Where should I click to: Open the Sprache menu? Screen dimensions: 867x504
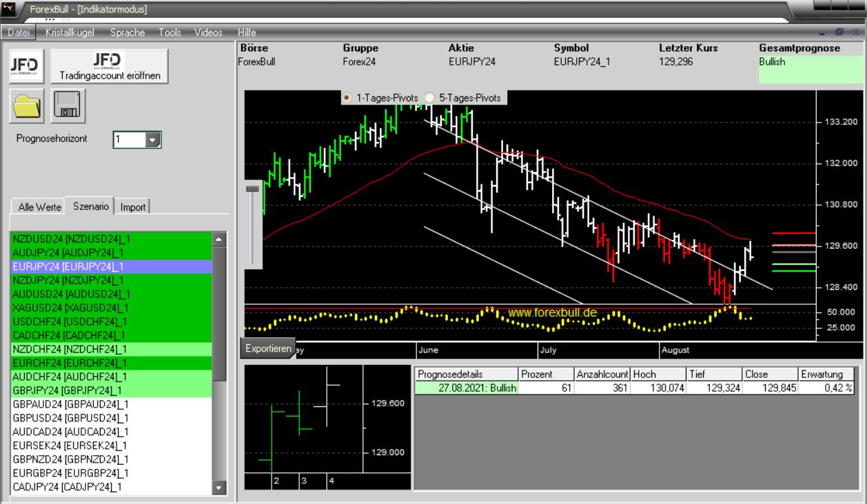[127, 32]
